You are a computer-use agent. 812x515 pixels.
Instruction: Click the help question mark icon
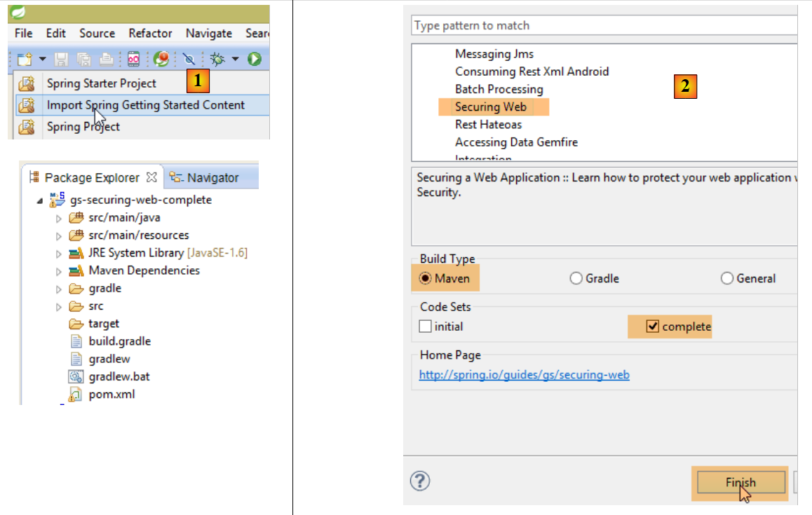[x=419, y=481]
